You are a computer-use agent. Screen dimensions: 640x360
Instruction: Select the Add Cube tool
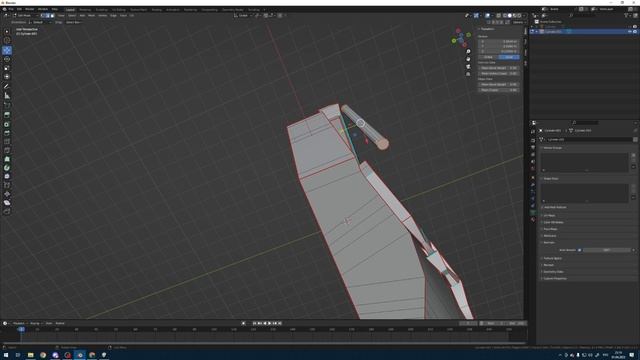(7, 105)
